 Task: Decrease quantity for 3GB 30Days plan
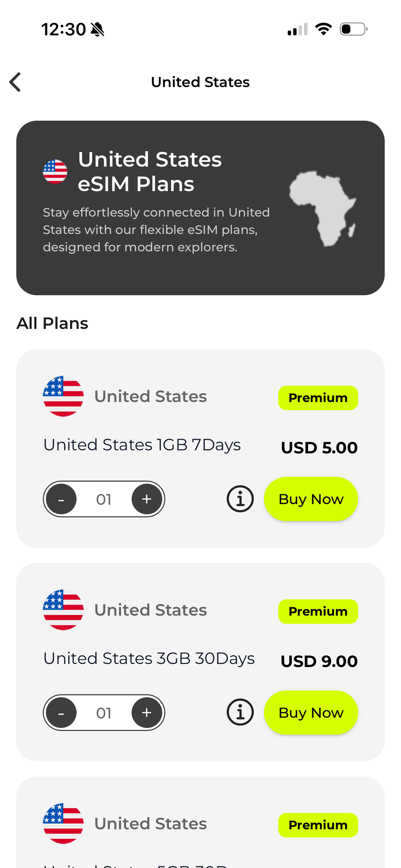[61, 713]
